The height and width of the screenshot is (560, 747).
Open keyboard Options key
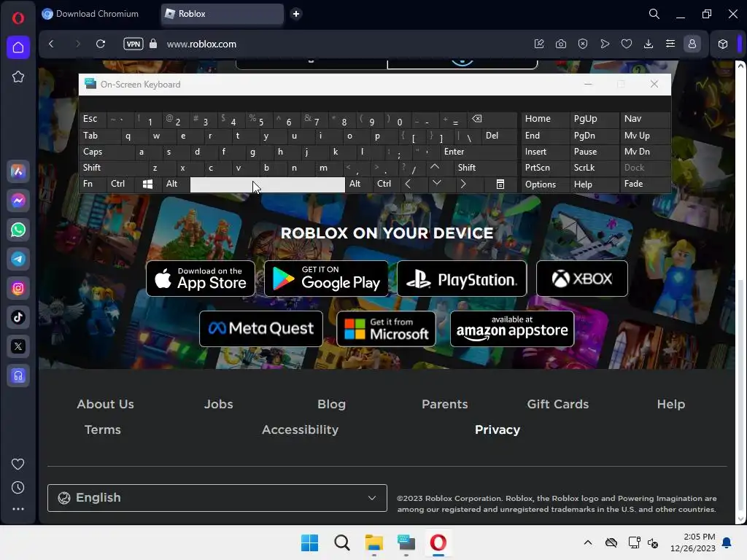click(545, 184)
